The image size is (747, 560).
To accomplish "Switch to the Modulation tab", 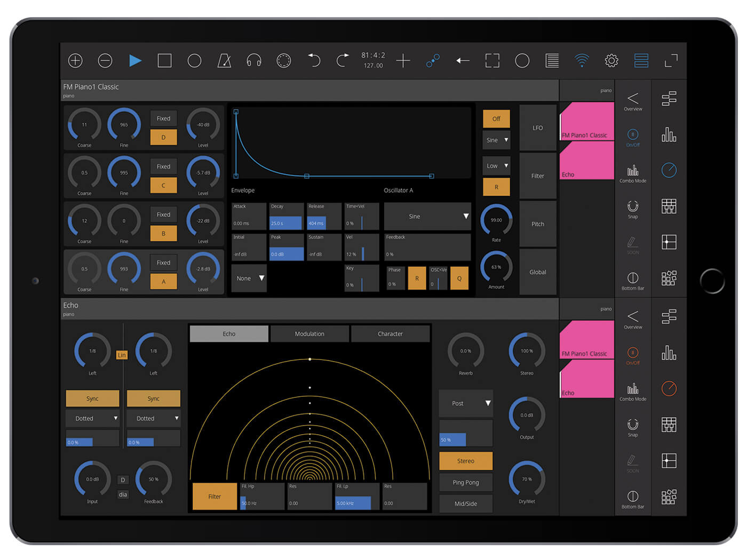I will (x=309, y=334).
